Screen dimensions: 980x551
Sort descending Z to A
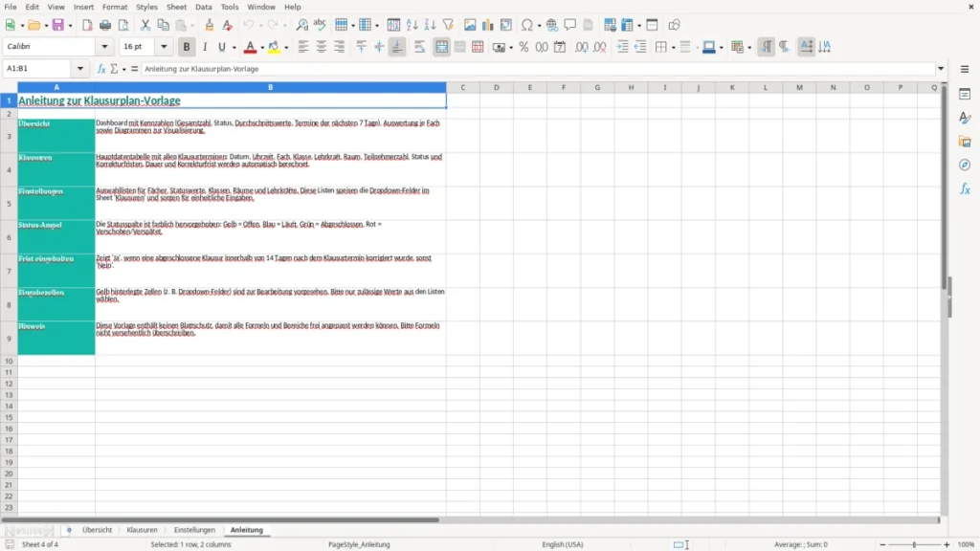pos(430,25)
